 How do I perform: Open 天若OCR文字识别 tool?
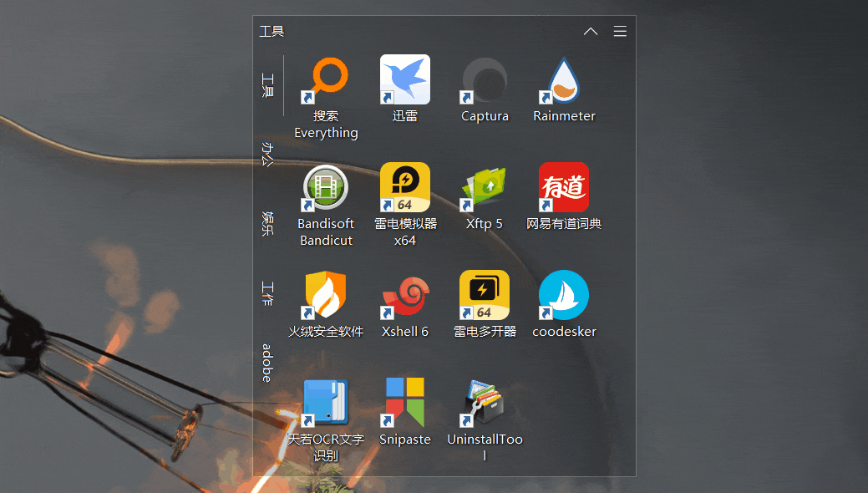point(326,402)
